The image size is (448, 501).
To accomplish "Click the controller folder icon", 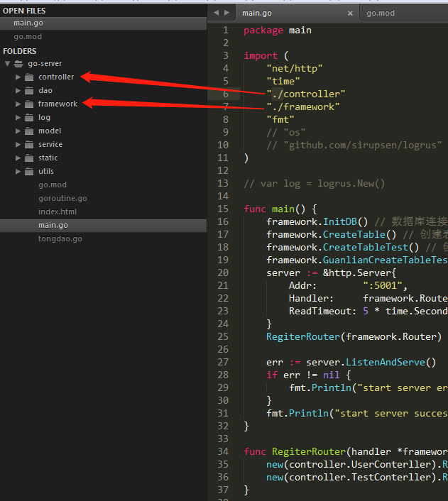I will coord(29,77).
